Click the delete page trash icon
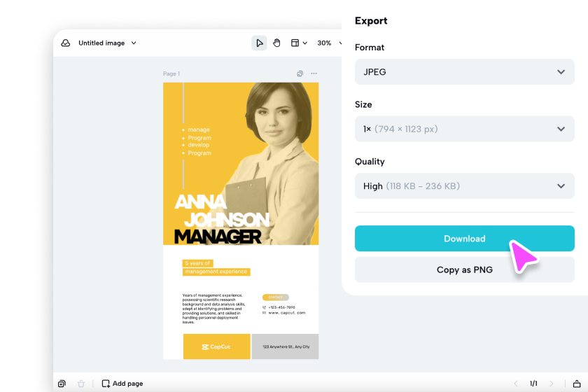This screenshot has width=588, height=392. pyautogui.click(x=81, y=384)
